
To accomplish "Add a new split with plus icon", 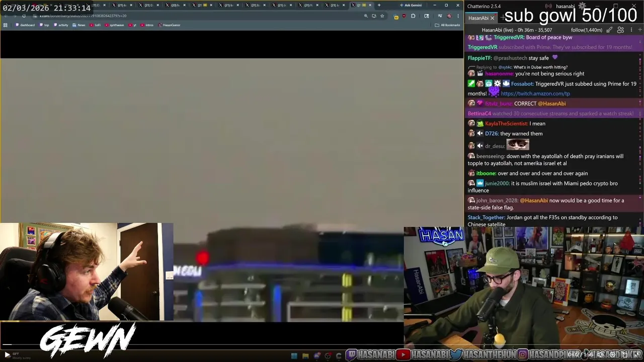I will coord(640,30).
